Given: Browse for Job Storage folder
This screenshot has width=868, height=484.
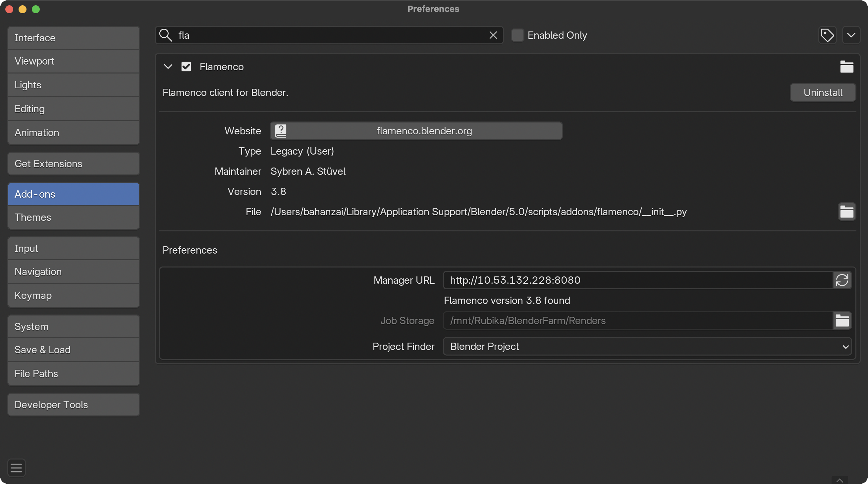Looking at the screenshot, I should [842, 320].
